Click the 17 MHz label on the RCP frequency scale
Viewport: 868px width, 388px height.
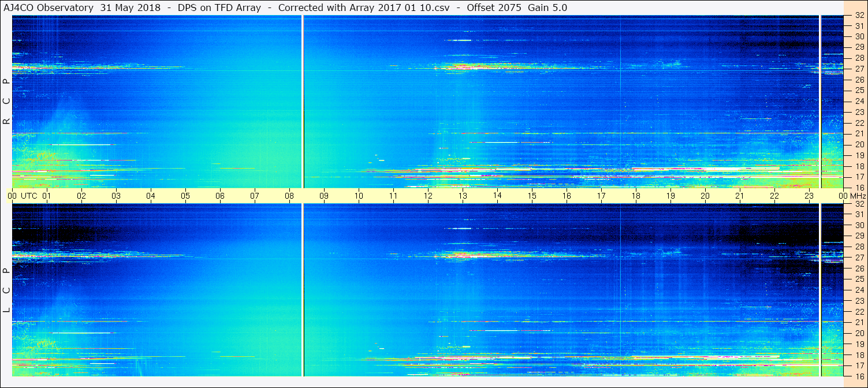[x=859, y=177]
